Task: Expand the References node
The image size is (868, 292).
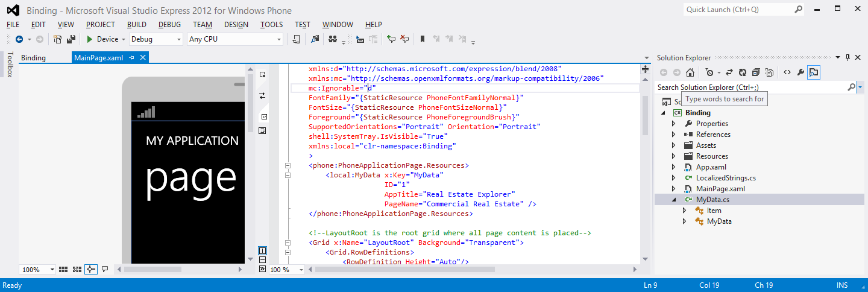Action: [x=674, y=135]
